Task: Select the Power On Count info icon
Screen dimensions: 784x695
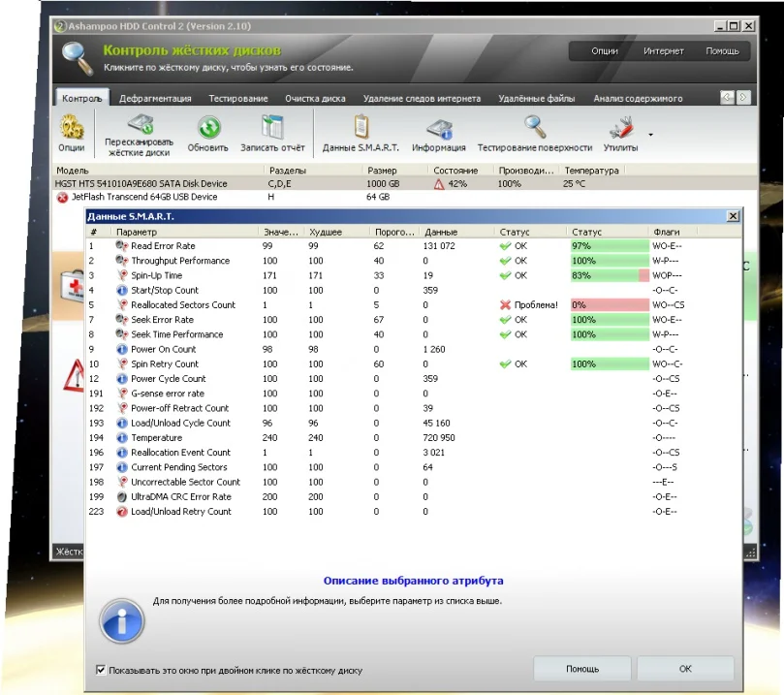Action: [121, 349]
